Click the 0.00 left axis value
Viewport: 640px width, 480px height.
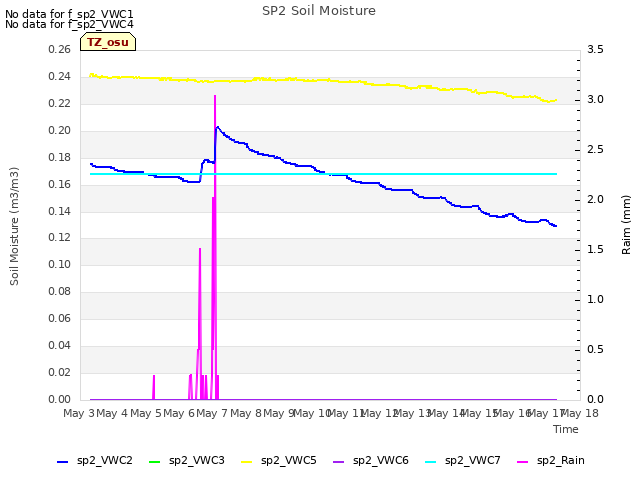(59, 399)
